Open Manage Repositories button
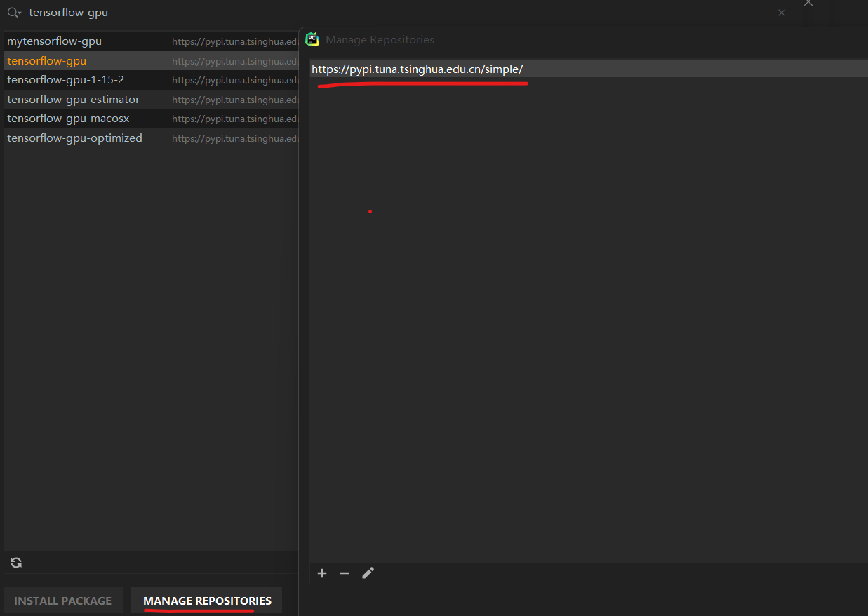The image size is (868, 616). point(207,601)
